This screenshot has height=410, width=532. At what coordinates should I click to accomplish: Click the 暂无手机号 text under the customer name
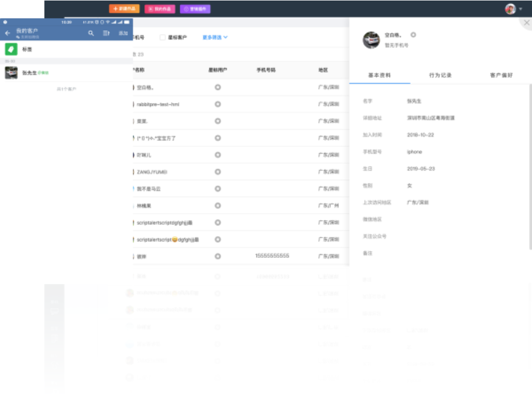point(396,45)
